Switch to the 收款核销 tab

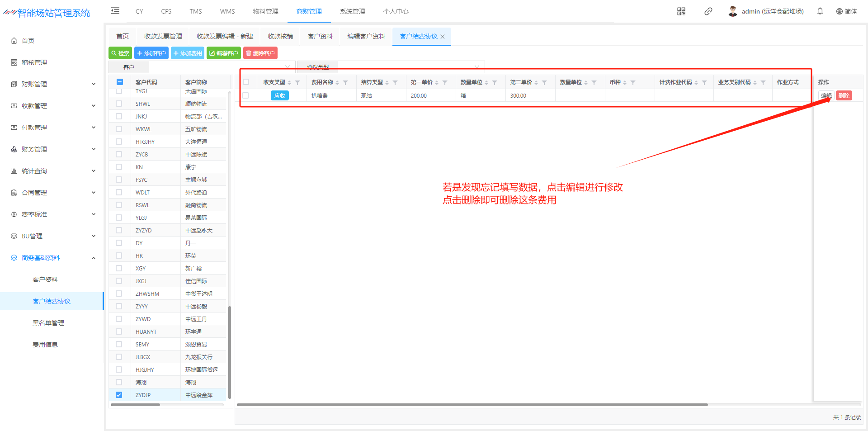coord(280,36)
